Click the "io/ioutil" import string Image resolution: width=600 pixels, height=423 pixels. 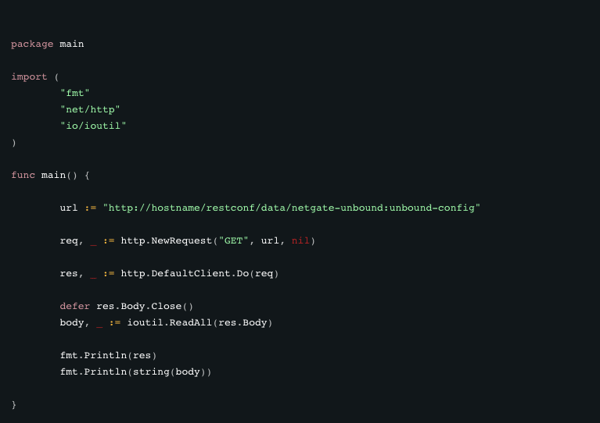93,125
